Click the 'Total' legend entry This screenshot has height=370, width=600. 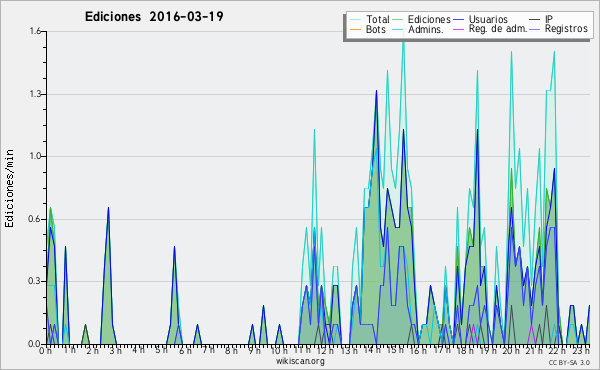(378, 19)
